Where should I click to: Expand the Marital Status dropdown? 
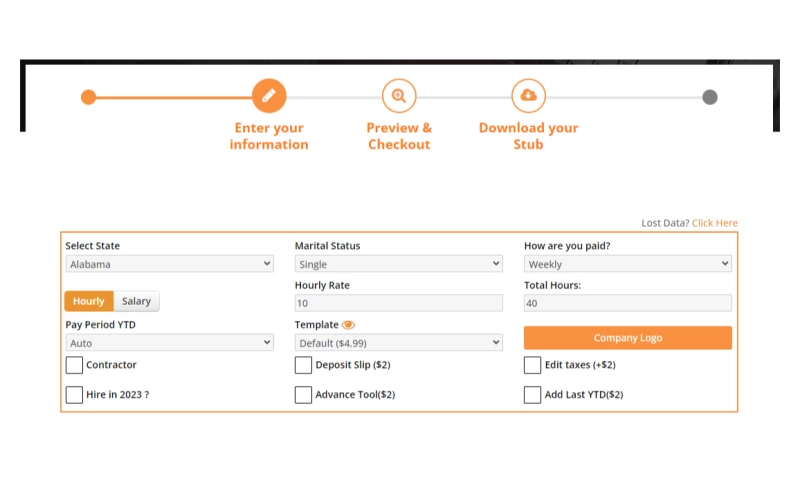[398, 264]
